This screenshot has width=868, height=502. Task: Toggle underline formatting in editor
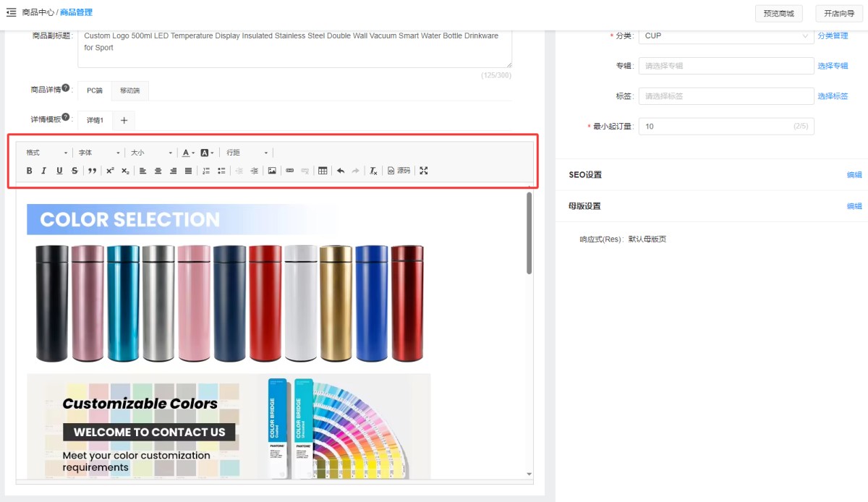[59, 171]
